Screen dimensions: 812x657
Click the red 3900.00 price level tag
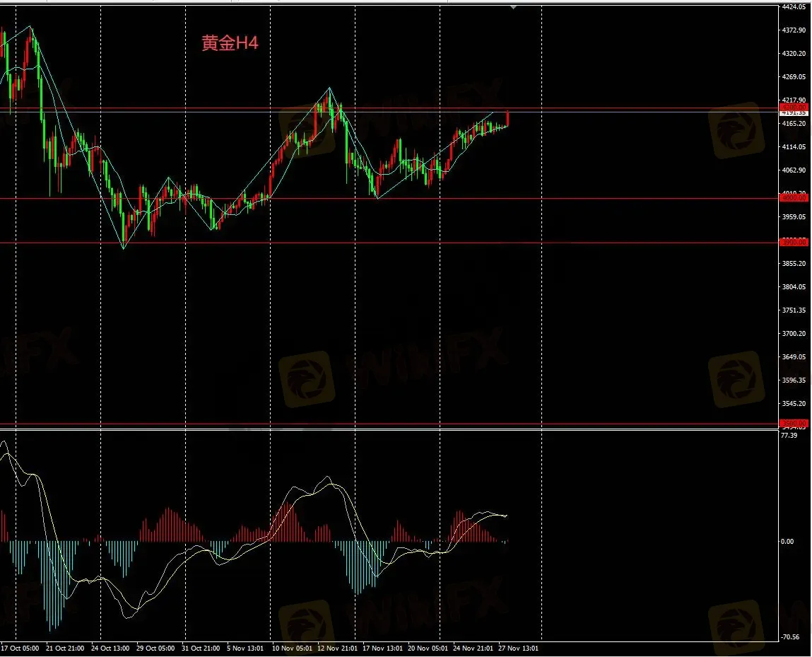tap(794, 242)
